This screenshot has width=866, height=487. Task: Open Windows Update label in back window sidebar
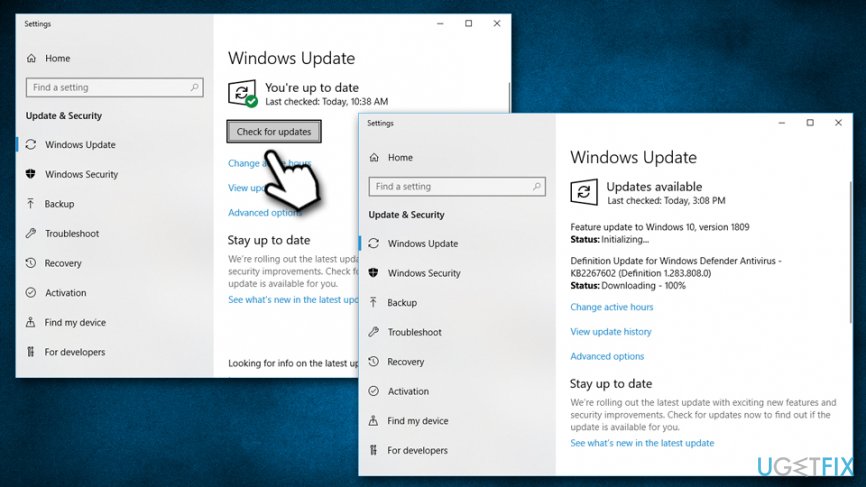[x=81, y=145]
